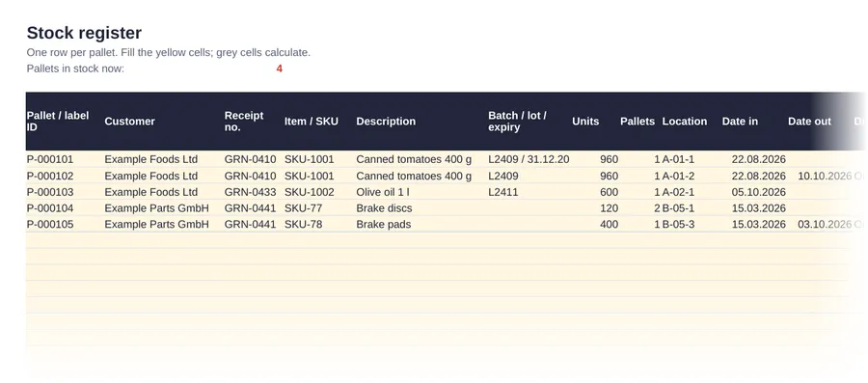Click the 'Receipt no.' column header
The height and width of the screenshot is (383, 868).
click(x=244, y=122)
